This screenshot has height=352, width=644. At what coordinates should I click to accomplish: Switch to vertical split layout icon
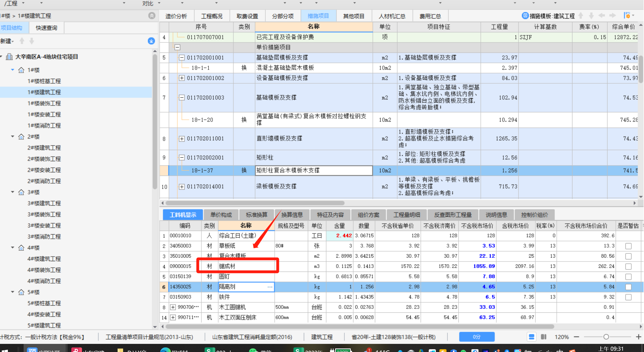(x=543, y=337)
